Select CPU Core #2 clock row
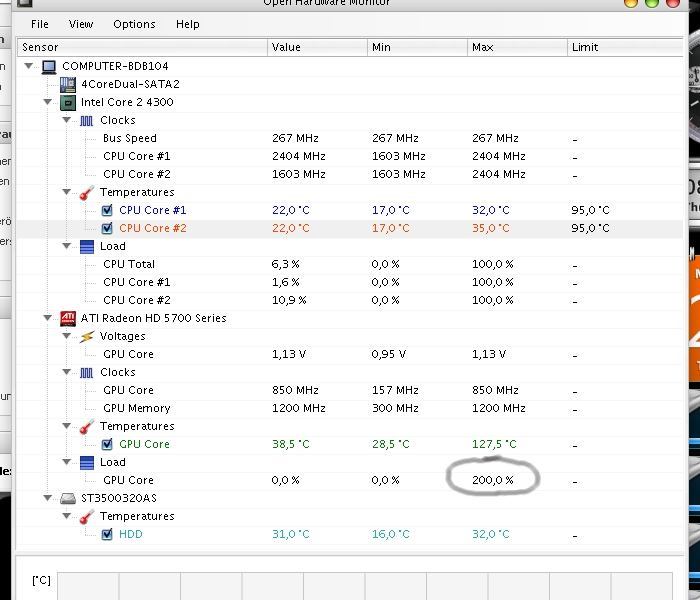The width and height of the screenshot is (700, 600). 350,174
